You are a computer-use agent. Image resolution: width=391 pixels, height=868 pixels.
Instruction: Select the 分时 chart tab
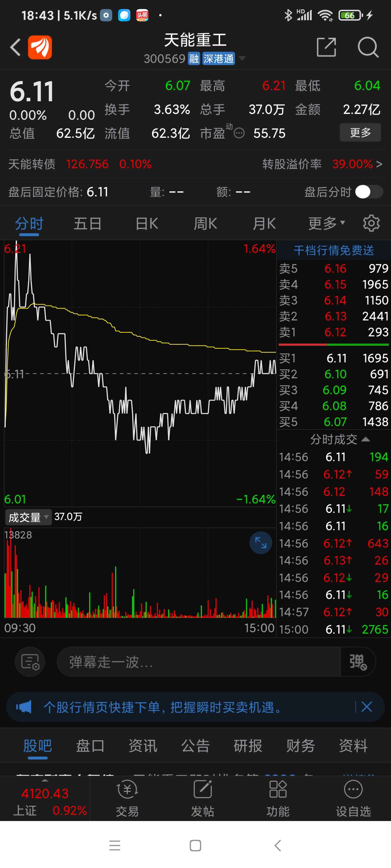(29, 224)
